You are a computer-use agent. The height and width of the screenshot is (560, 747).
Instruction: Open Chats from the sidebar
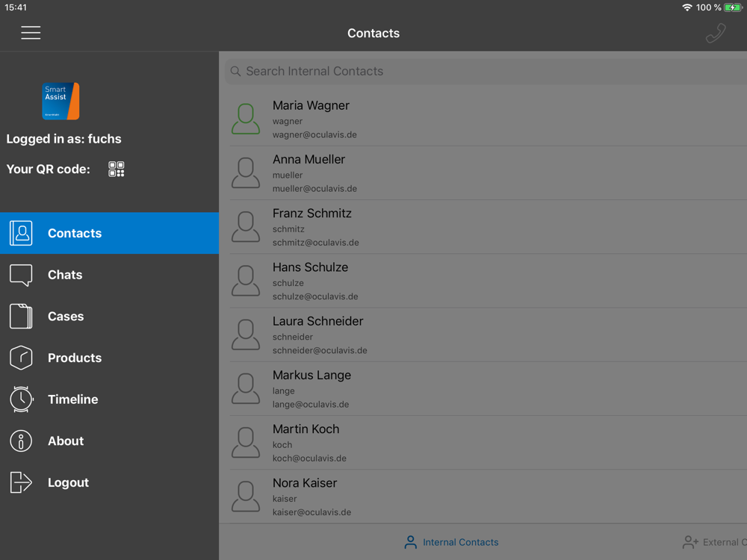(110, 275)
